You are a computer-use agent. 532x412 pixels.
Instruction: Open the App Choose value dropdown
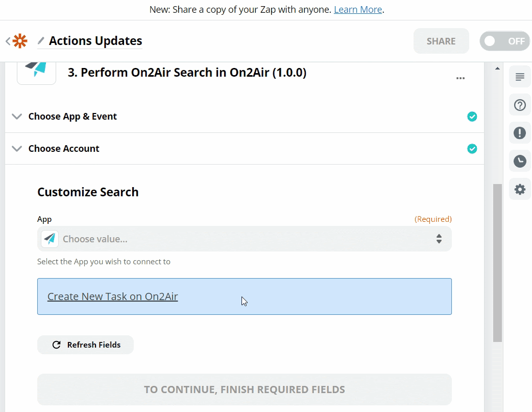click(x=245, y=239)
